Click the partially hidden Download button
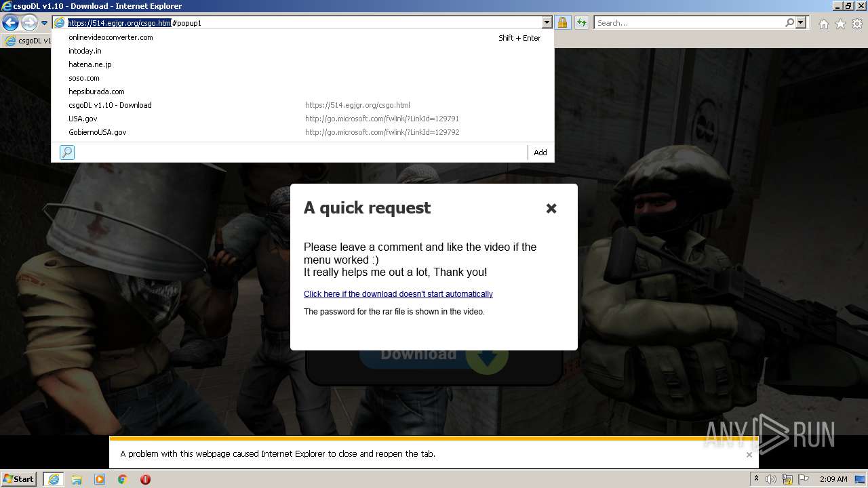The image size is (868, 488). (434, 360)
